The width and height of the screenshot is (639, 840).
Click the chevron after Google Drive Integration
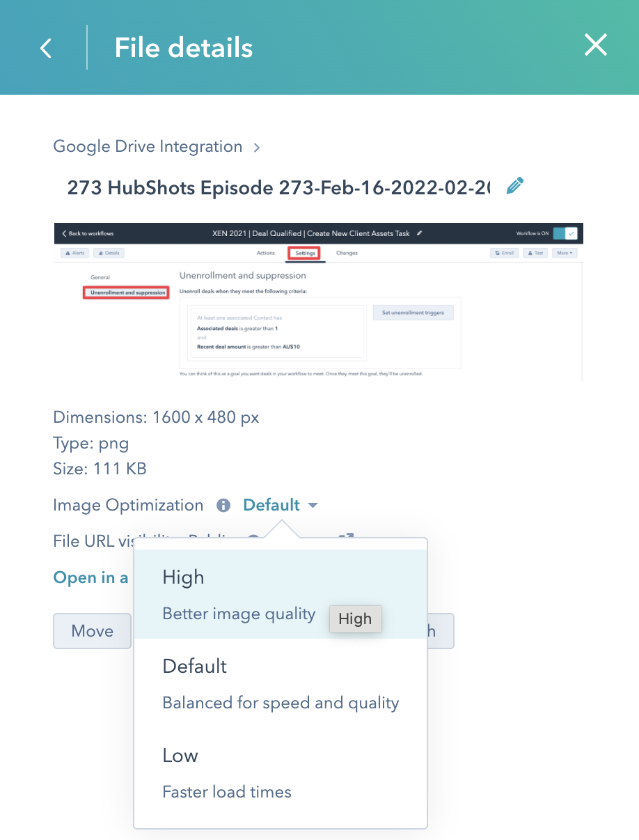pyautogui.click(x=257, y=148)
